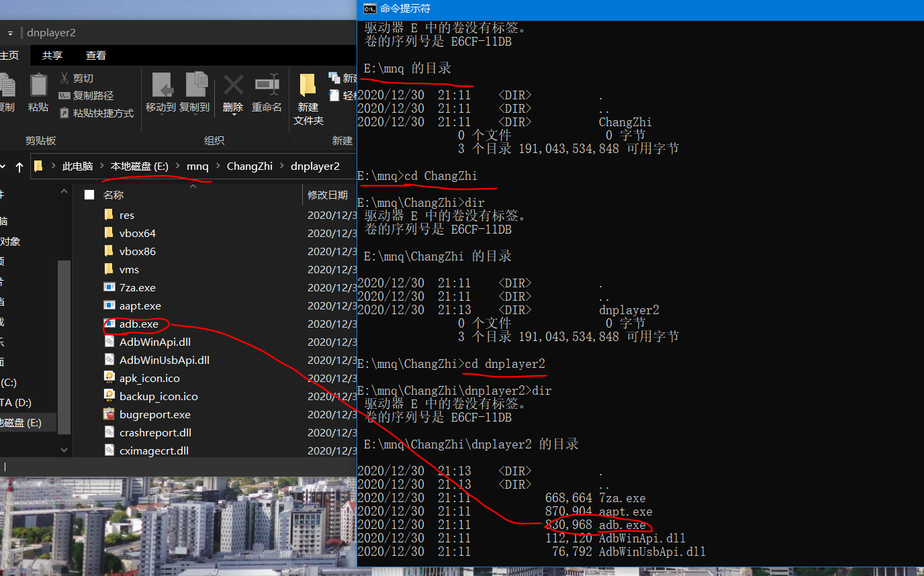
Task: Expand the chevron after ChangZhi in breadcrumb
Action: pyautogui.click(x=281, y=166)
